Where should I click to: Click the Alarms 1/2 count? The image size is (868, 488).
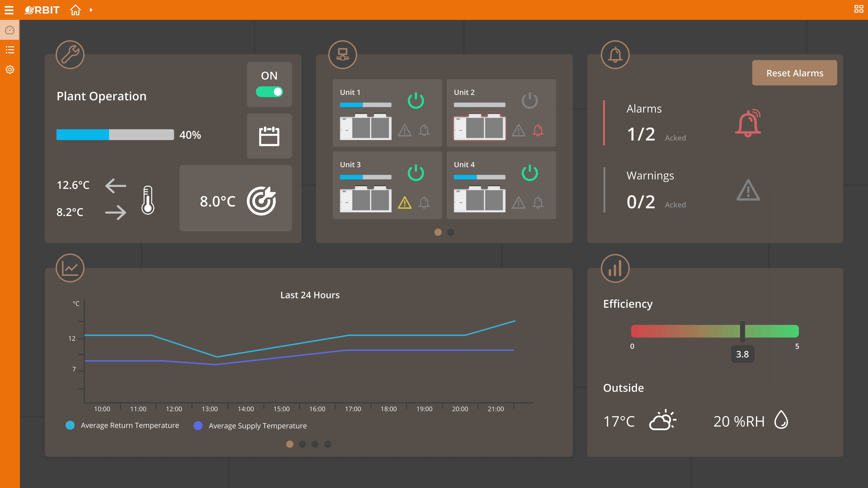(x=641, y=134)
